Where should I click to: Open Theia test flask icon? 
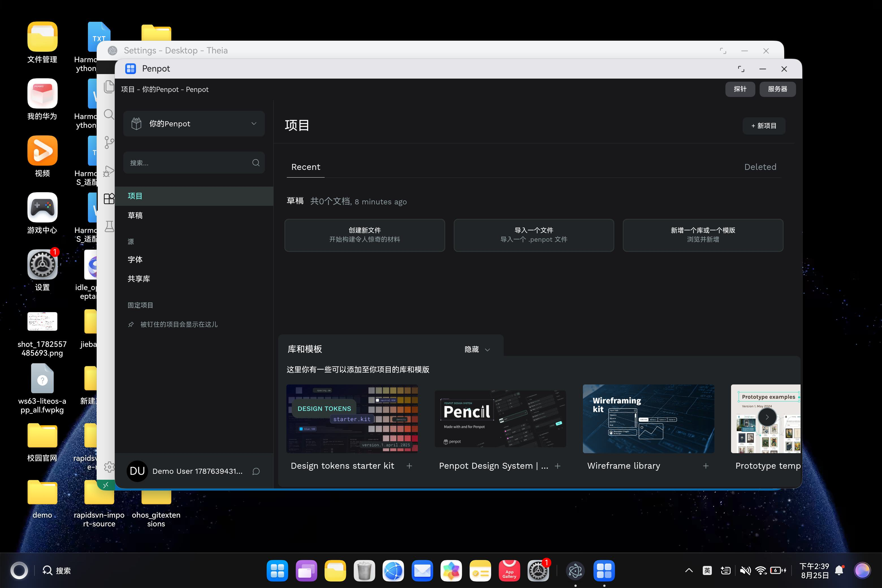(109, 226)
